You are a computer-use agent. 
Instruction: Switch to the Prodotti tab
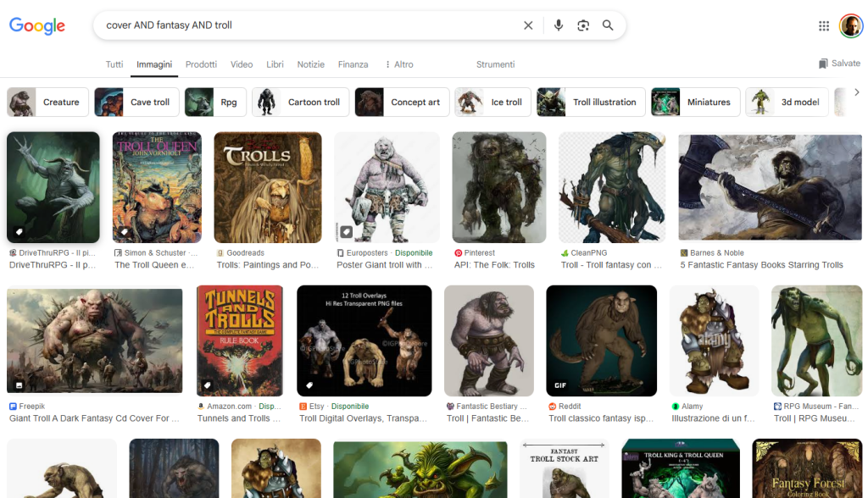(201, 64)
